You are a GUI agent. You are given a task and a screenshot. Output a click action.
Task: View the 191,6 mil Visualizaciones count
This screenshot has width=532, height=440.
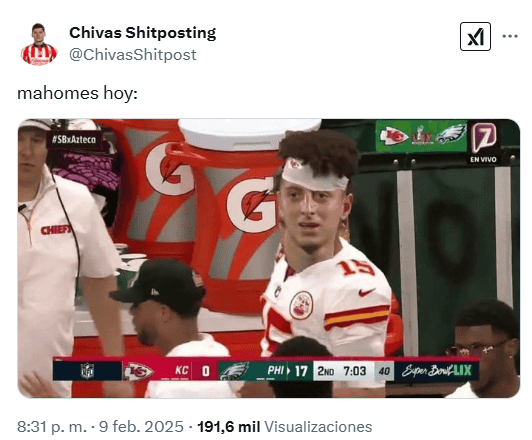285,426
